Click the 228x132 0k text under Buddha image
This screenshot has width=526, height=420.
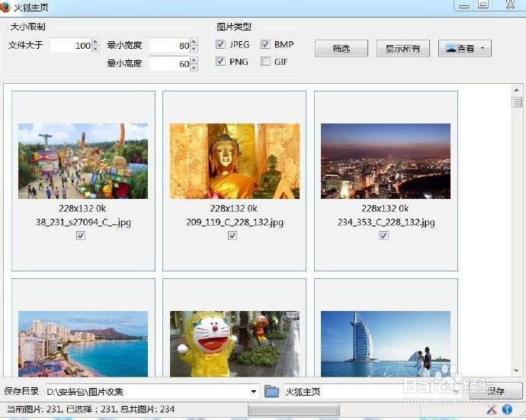[x=234, y=208]
